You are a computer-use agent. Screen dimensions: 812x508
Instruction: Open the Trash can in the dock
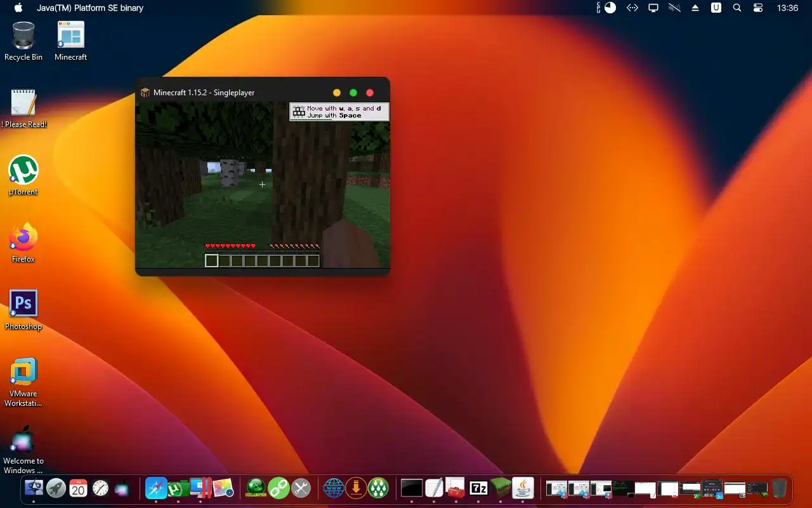click(779, 488)
